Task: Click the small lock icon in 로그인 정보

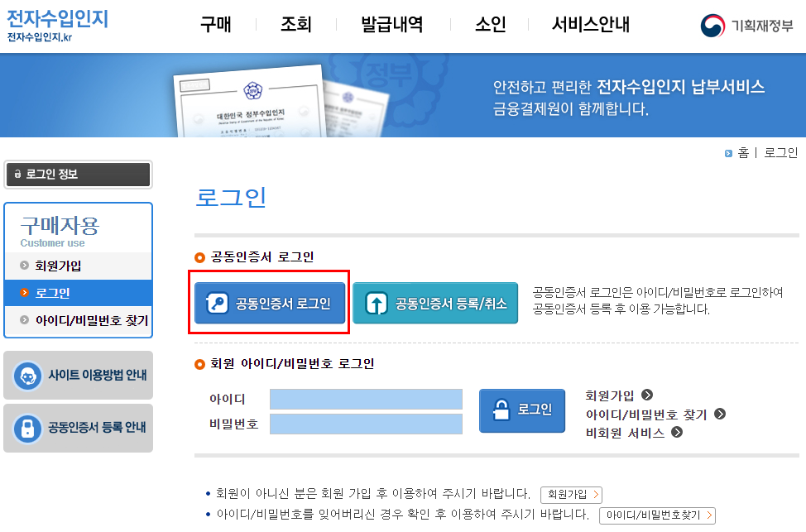Action: point(17,174)
